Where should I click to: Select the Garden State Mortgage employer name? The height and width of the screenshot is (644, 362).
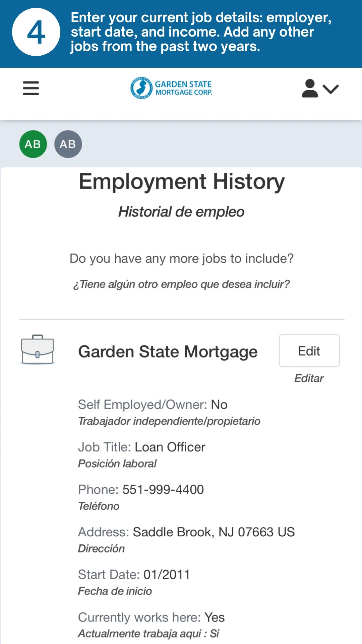168,352
